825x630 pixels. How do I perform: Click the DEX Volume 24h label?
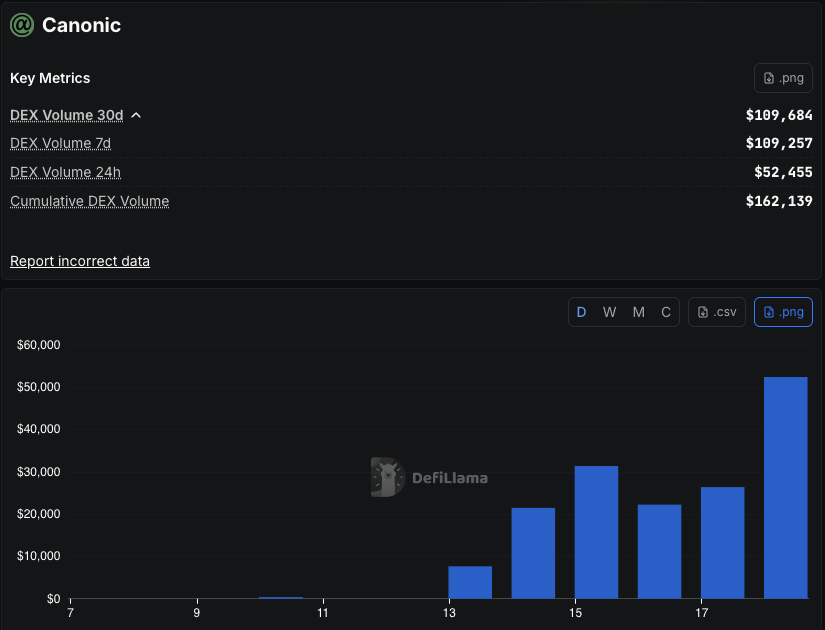click(65, 172)
